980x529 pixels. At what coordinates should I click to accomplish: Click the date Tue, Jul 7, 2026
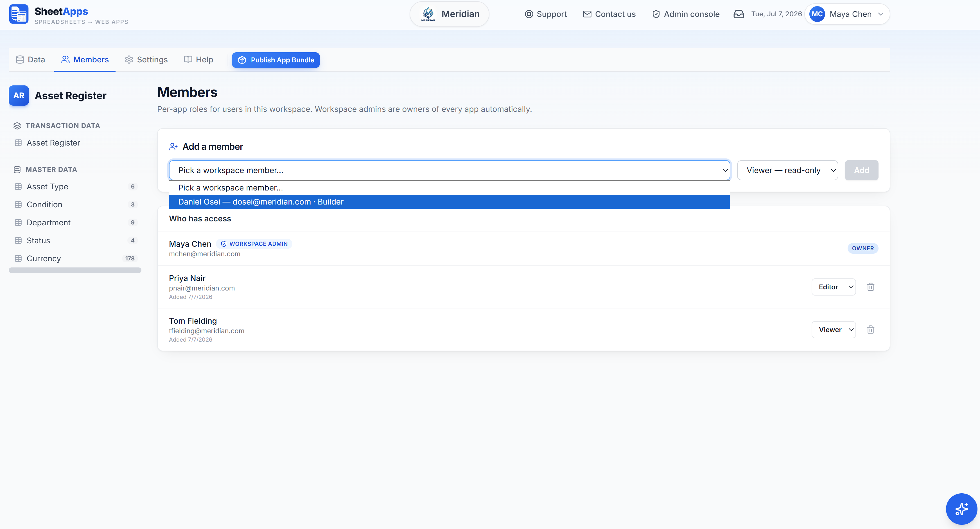tap(776, 14)
